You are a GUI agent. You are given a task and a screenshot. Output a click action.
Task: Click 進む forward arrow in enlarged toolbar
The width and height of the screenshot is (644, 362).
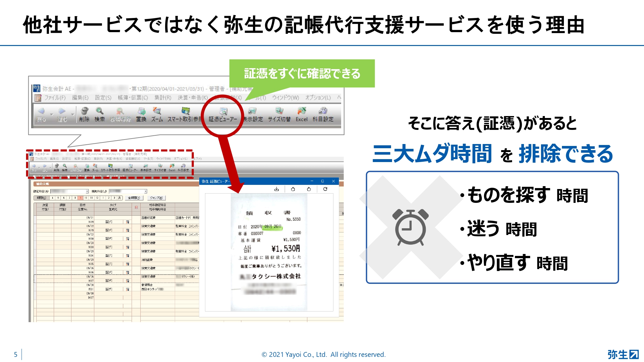[62, 111]
